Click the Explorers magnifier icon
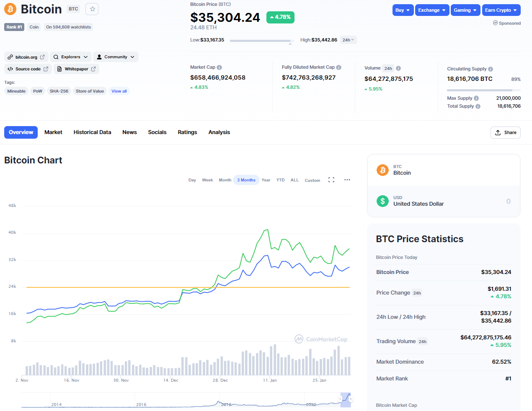 (x=56, y=57)
